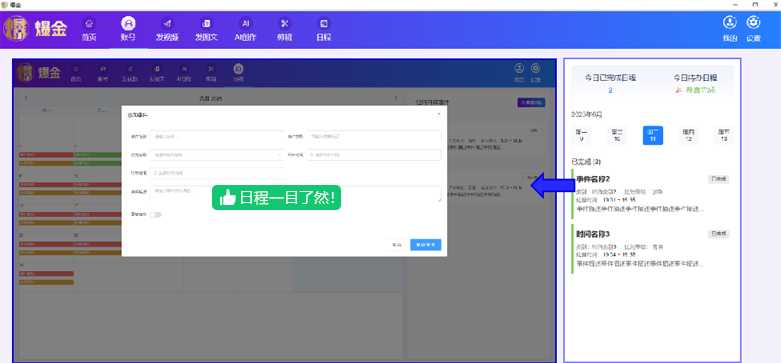Open the 日程 schedule icon
The height and width of the screenshot is (363, 781).
324,23
